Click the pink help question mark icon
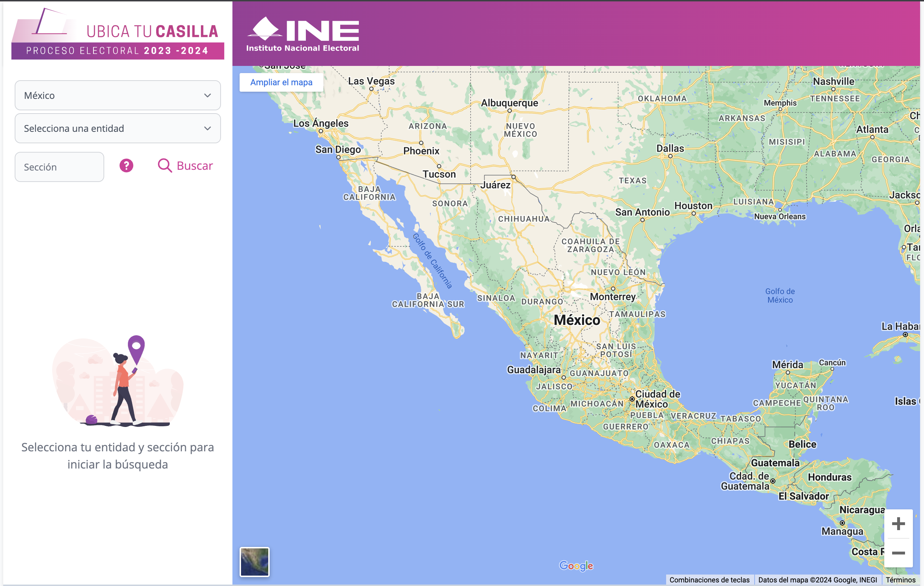The width and height of the screenshot is (924, 586). point(126,166)
